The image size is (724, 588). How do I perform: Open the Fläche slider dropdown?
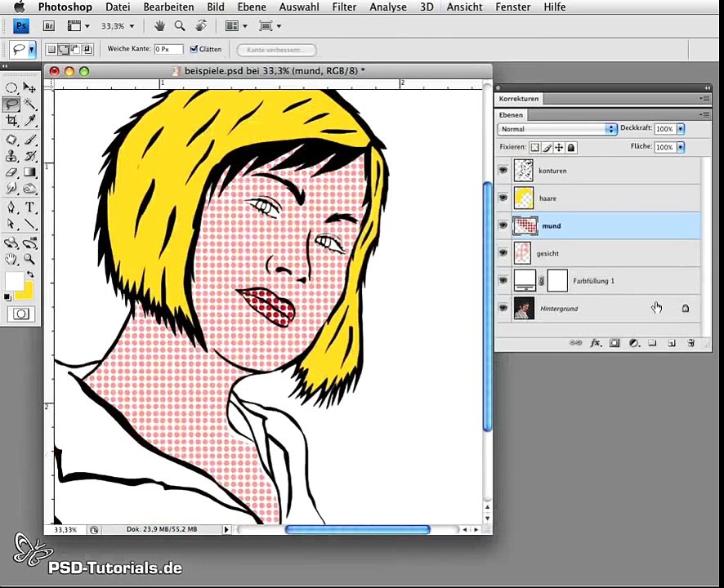point(681,147)
